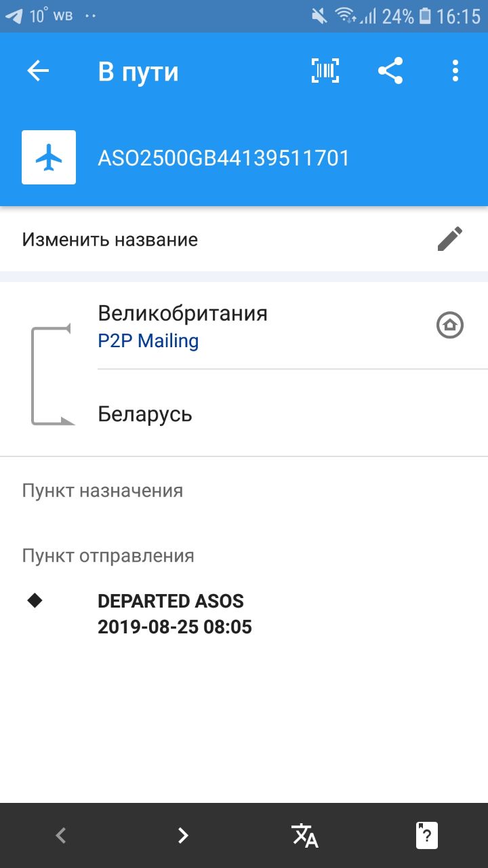
Task: Tap the Telegram notification icon
Action: pyautogui.click(x=13, y=16)
